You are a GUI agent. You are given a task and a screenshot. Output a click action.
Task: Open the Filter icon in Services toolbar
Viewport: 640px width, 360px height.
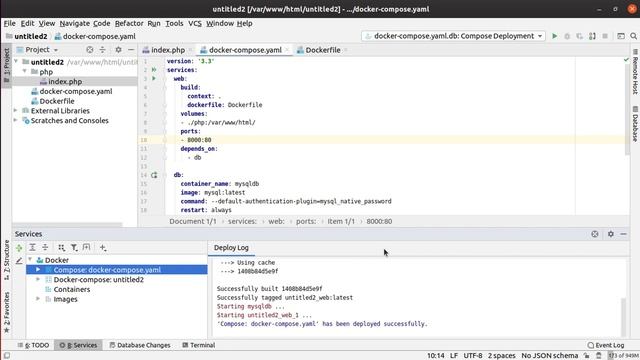tap(74, 247)
